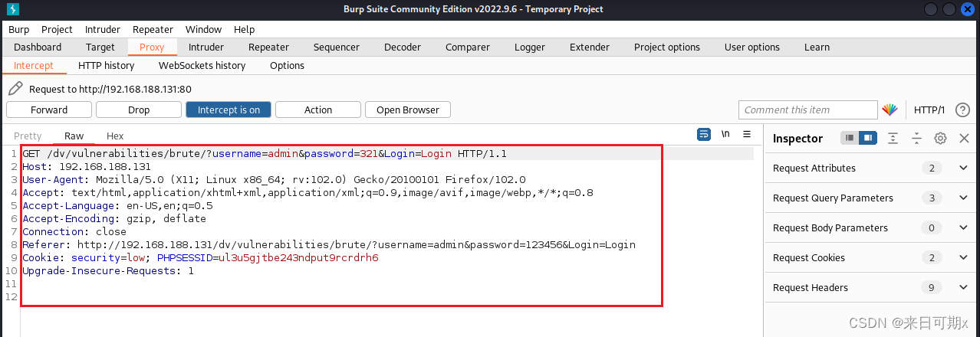Switch editor to Pretty view
Viewport: 980px width, 337px height.
(28, 136)
